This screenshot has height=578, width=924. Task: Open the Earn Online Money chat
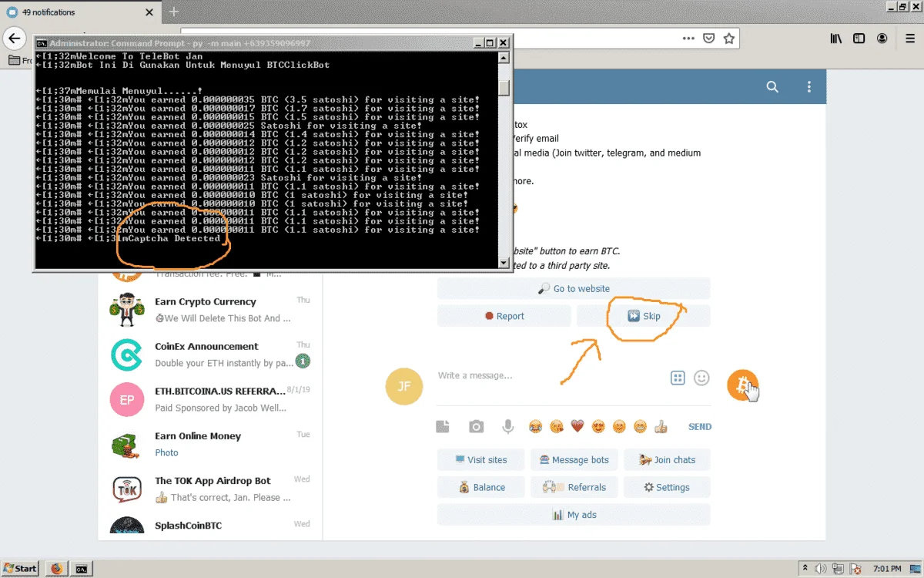point(210,443)
